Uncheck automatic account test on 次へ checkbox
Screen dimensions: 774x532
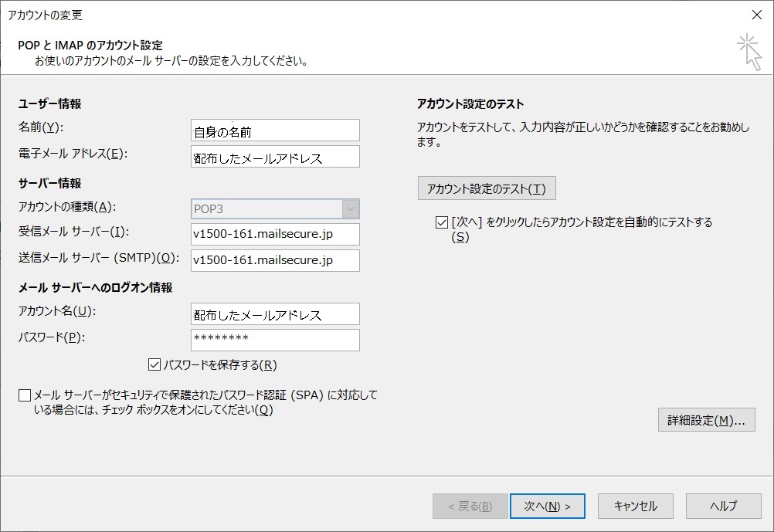442,222
